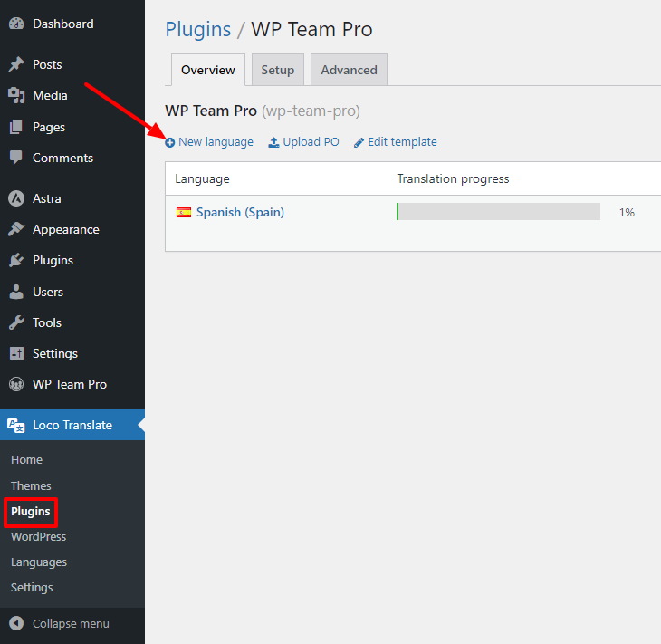This screenshot has width=661, height=644.
Task: Sort by the Language column header
Action: pyautogui.click(x=202, y=178)
